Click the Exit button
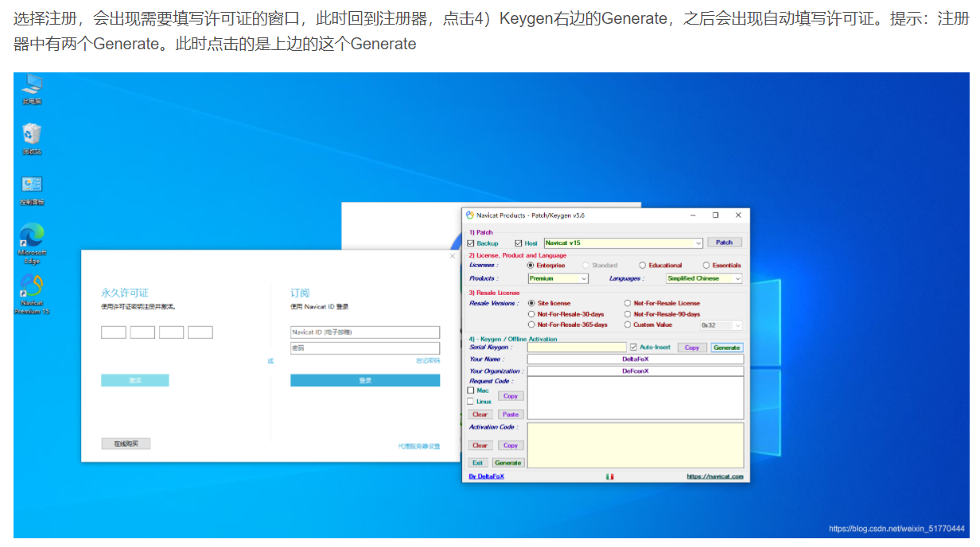980x547 pixels. pyautogui.click(x=477, y=463)
